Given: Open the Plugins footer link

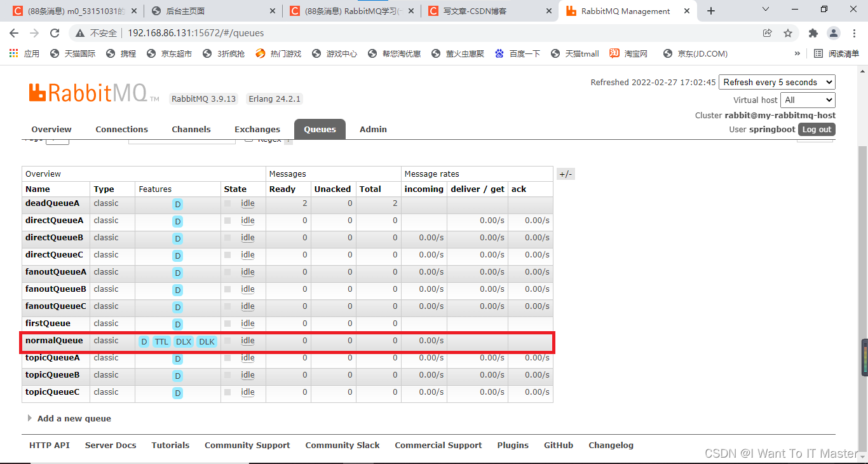Looking at the screenshot, I should (x=513, y=445).
